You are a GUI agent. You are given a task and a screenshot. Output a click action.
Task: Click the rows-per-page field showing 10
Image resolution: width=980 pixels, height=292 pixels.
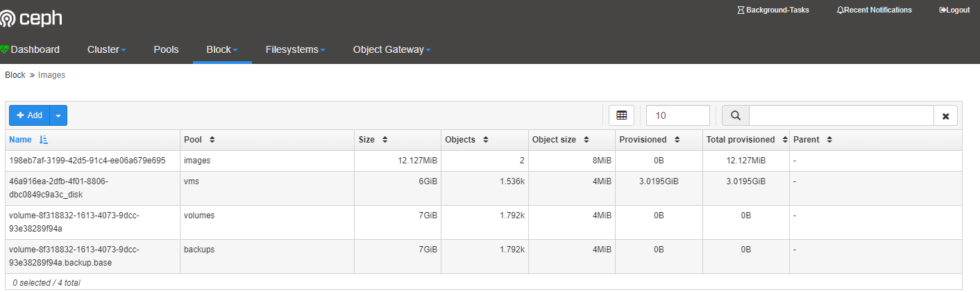[x=677, y=115]
